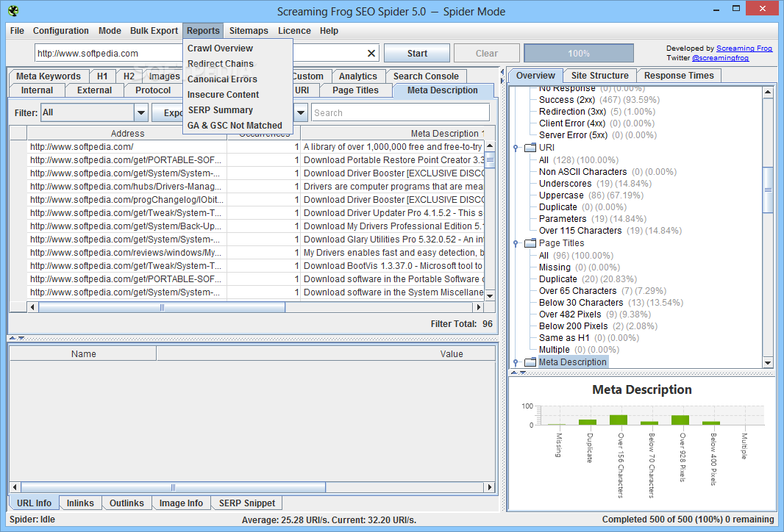
Task: Switch to the Inlinks bottom tab
Action: 80,503
